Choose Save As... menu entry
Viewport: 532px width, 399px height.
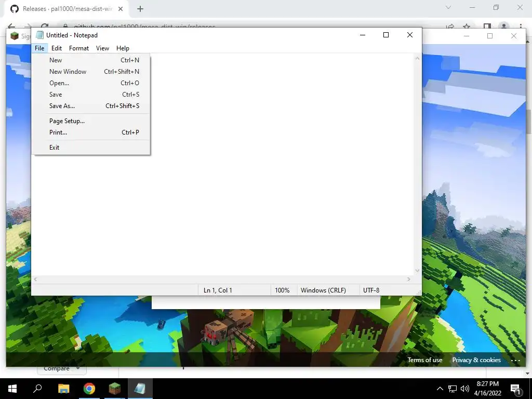91,106
